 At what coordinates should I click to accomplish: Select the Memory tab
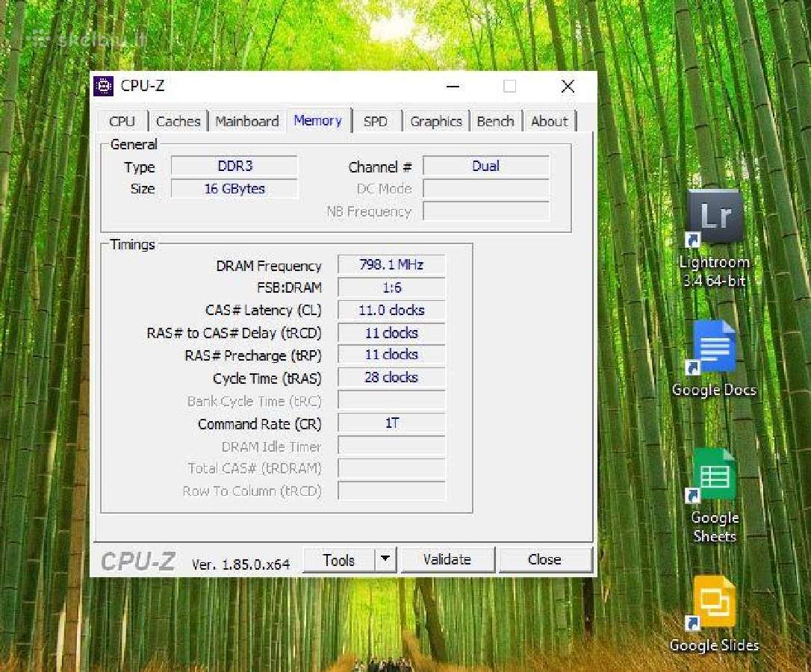point(317,120)
